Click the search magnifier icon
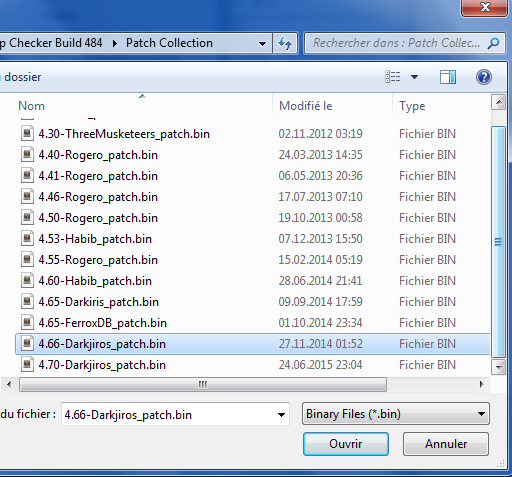This screenshot has width=512, height=477. [493, 43]
